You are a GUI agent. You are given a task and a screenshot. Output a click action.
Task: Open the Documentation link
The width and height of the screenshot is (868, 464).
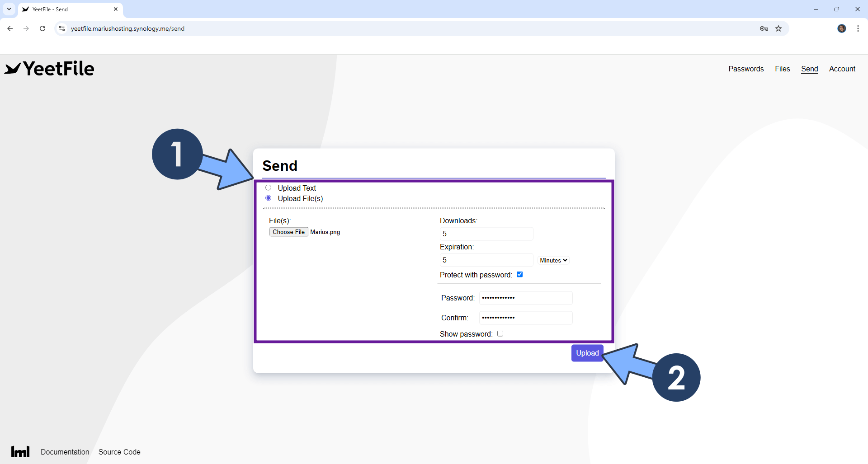coord(65,452)
